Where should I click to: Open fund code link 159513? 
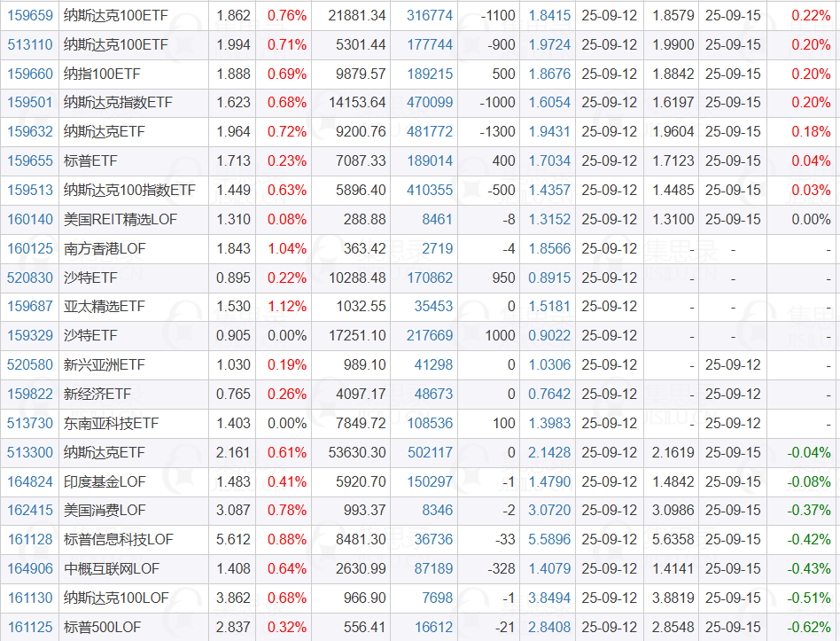coord(30,191)
